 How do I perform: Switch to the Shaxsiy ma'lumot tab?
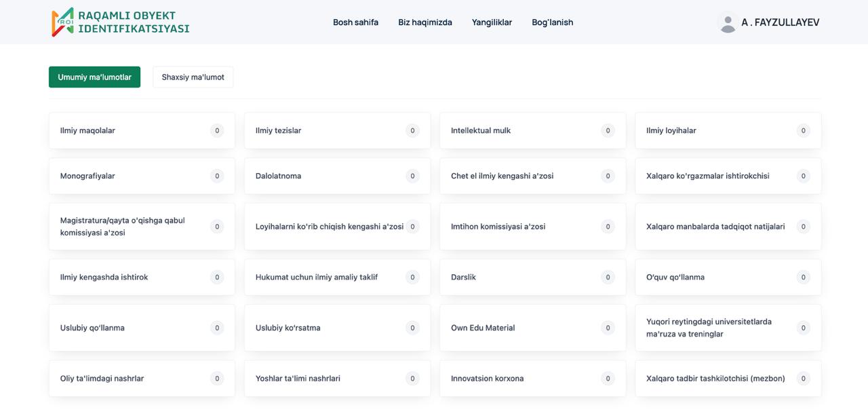pos(193,77)
